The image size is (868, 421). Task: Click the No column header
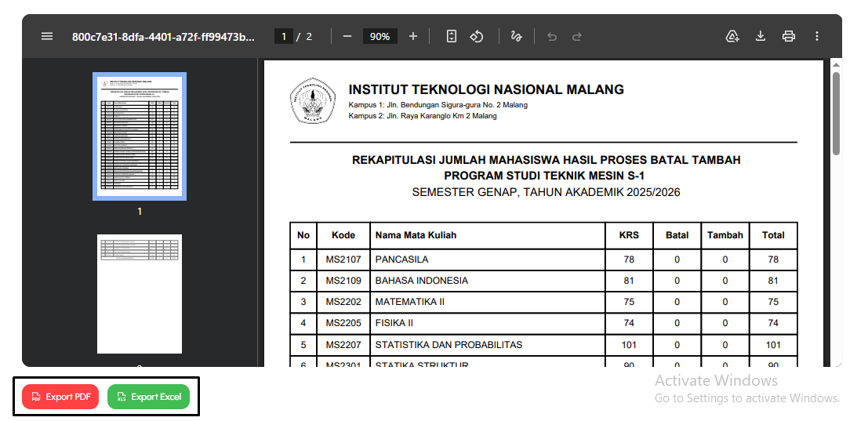coord(303,235)
